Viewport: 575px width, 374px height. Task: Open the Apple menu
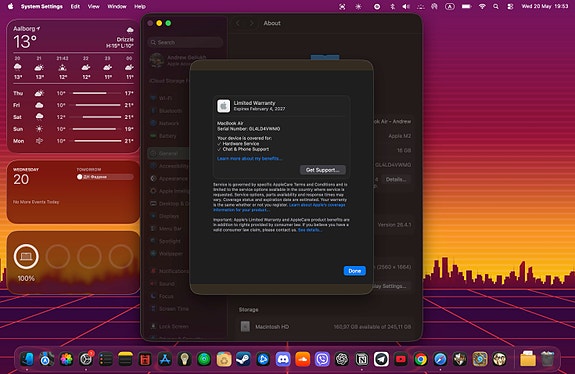pos(11,6)
